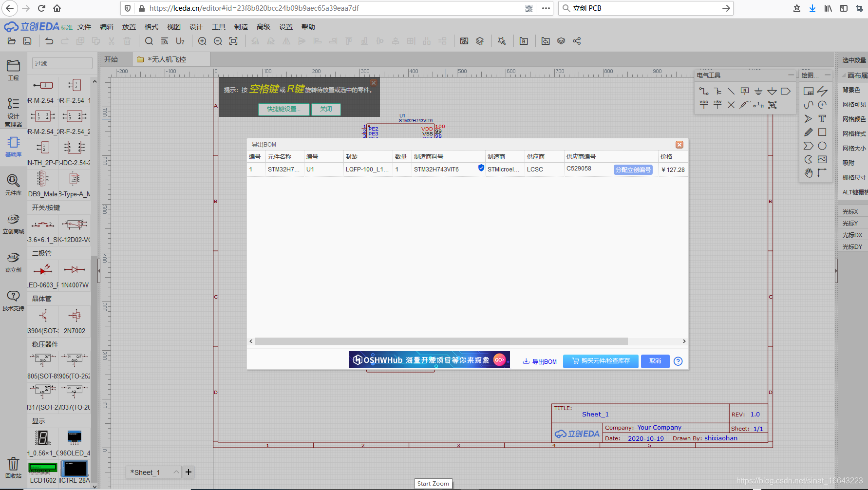The image size is (868, 490).
Task: Select the Text tool in drawing tools
Action: click(x=822, y=118)
